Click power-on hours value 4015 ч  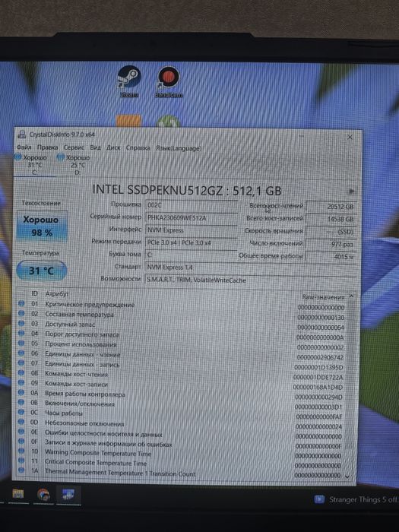(x=331, y=257)
